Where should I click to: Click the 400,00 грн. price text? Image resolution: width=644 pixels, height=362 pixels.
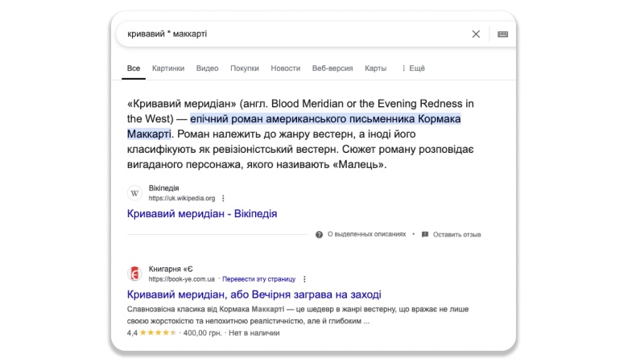[202, 333]
